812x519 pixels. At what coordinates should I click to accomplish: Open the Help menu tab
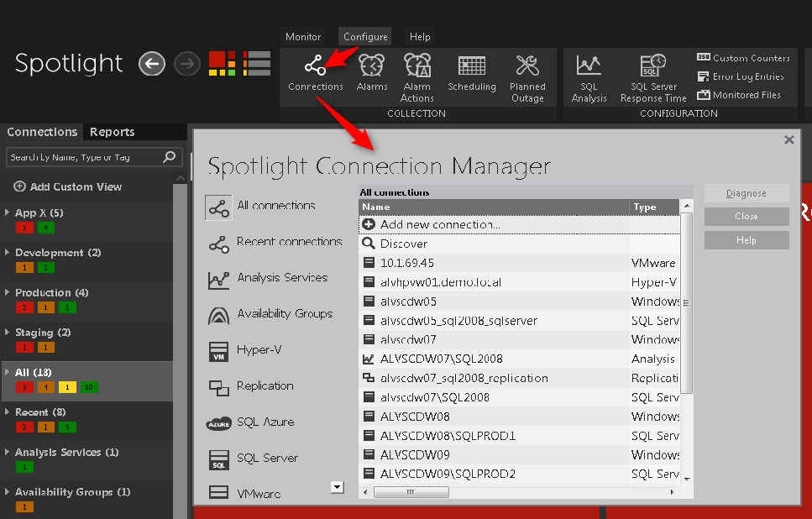420,37
